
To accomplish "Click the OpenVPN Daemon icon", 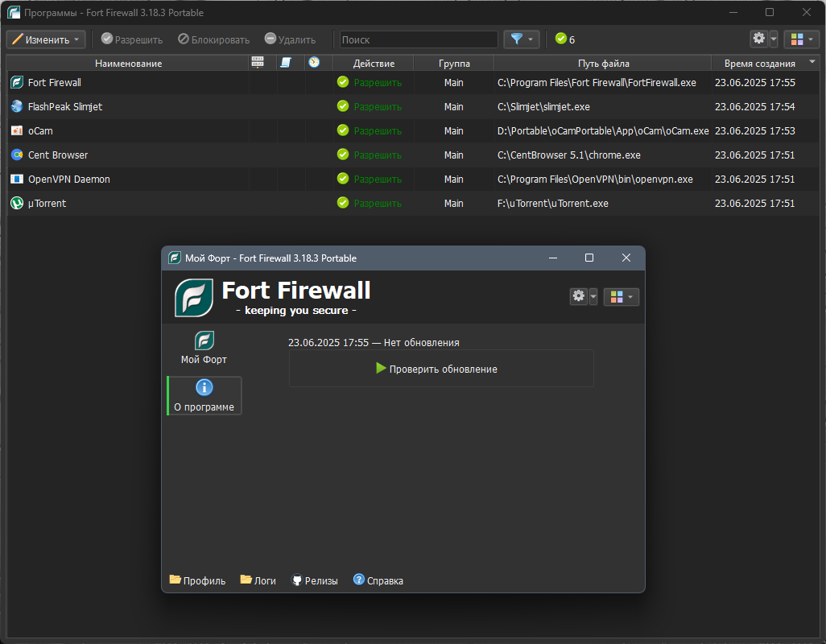I will click(x=17, y=179).
